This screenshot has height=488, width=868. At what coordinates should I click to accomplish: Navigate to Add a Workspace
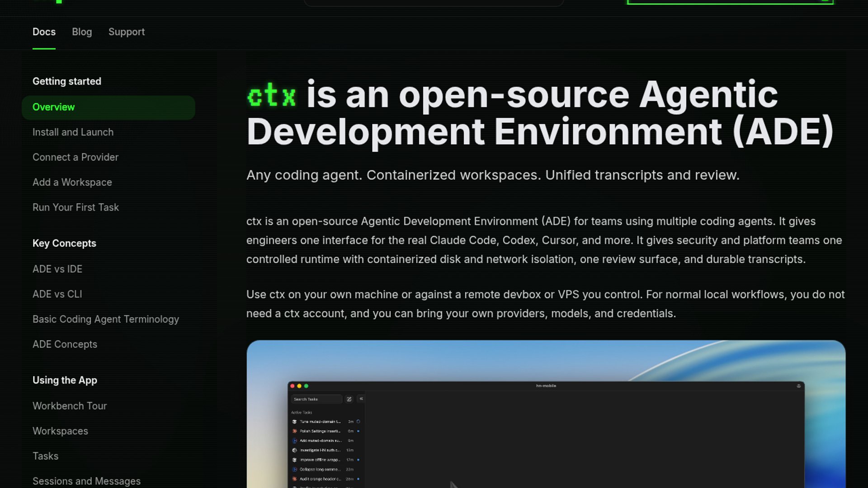[x=72, y=183]
